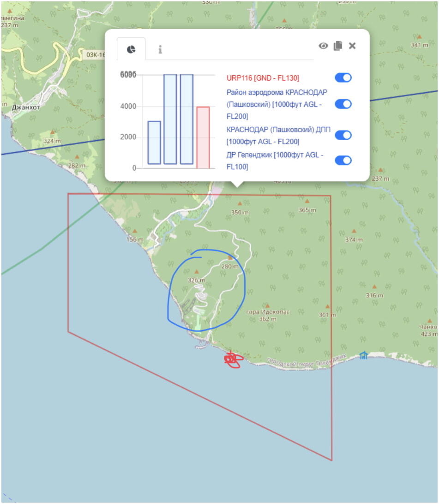Click the blue house icon on coastline
Screen dimensions: 439x504
coord(363,355)
